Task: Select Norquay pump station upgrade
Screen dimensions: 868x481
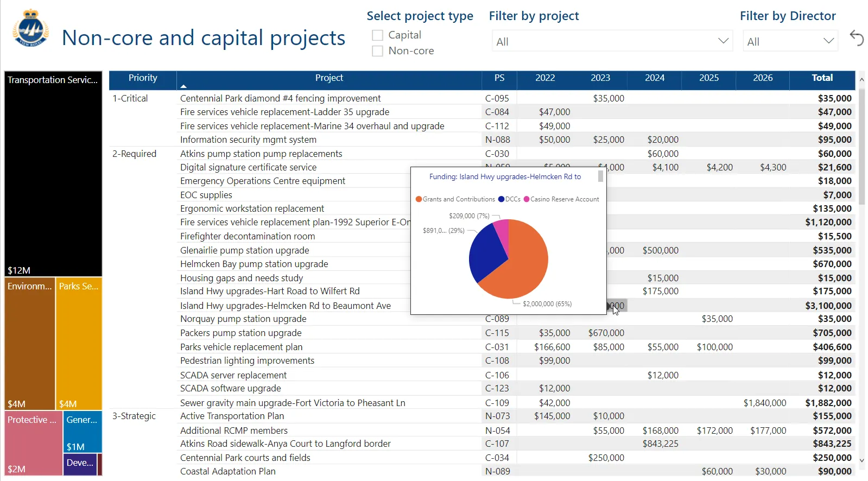Action: (243, 319)
